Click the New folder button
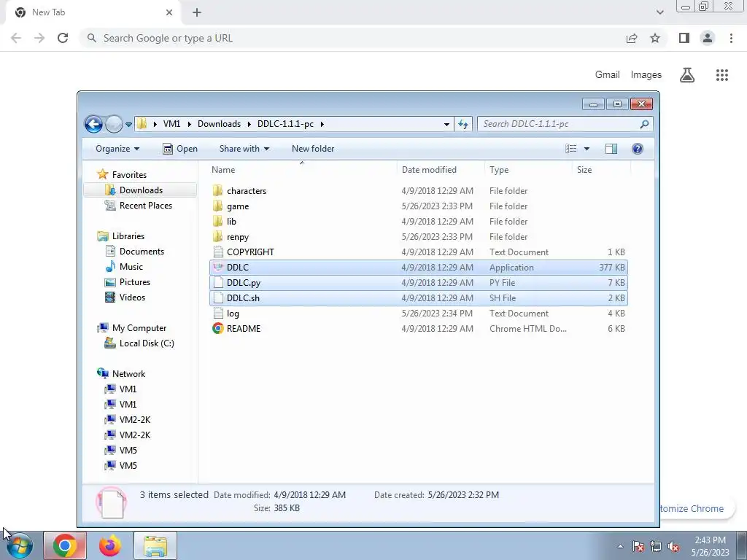This screenshot has height=560, width=747. coord(313,149)
